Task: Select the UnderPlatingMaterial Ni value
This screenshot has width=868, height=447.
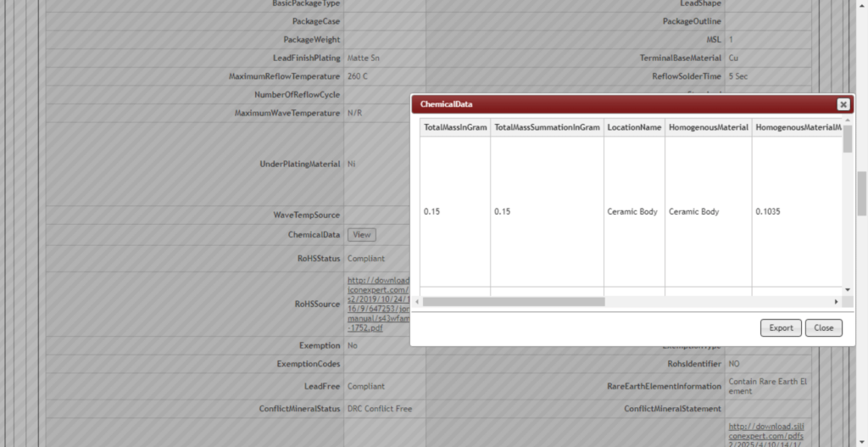Action: point(352,164)
